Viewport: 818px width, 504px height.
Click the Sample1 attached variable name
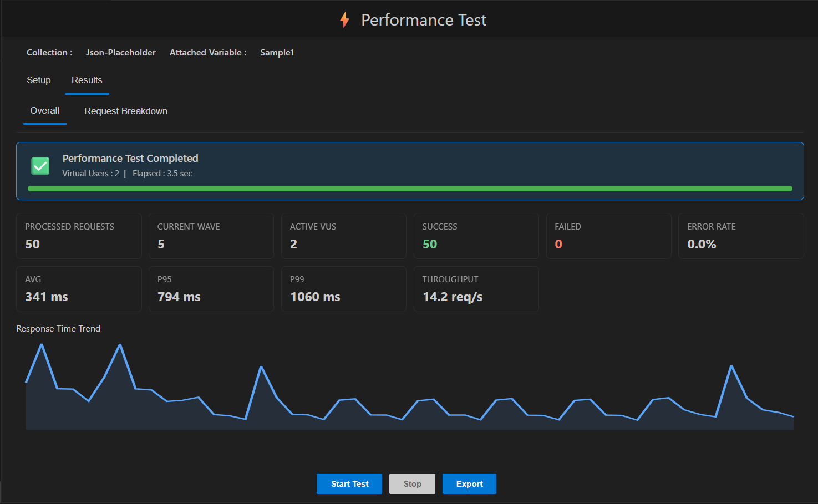click(277, 53)
